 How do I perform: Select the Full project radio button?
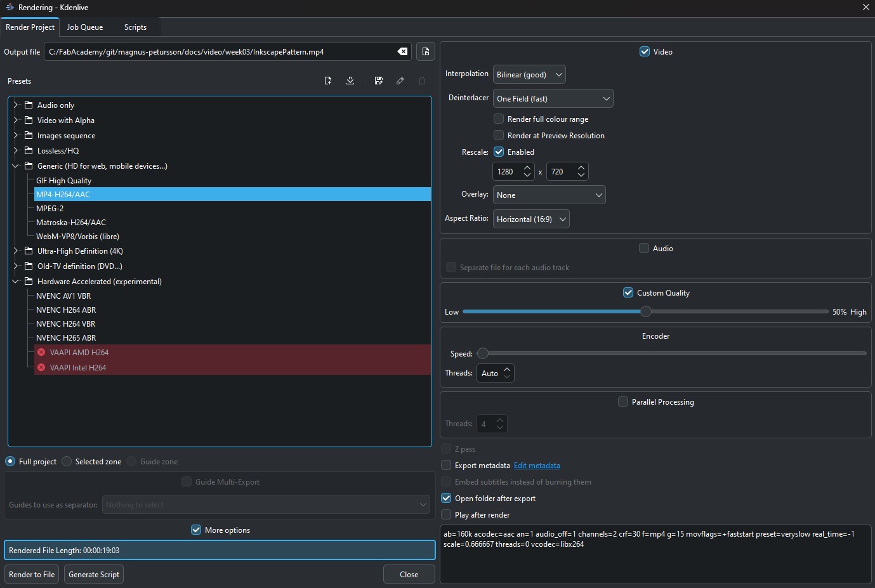10,461
